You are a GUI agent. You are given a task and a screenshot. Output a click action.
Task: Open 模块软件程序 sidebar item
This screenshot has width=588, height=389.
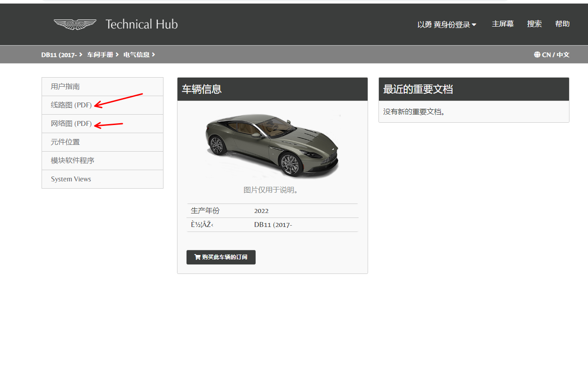tap(73, 161)
